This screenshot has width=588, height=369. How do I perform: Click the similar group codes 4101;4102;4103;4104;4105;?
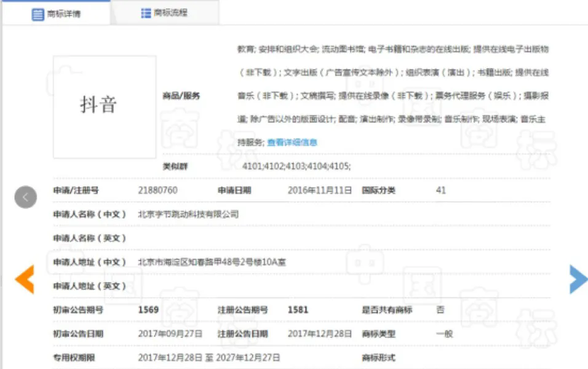[x=296, y=166]
